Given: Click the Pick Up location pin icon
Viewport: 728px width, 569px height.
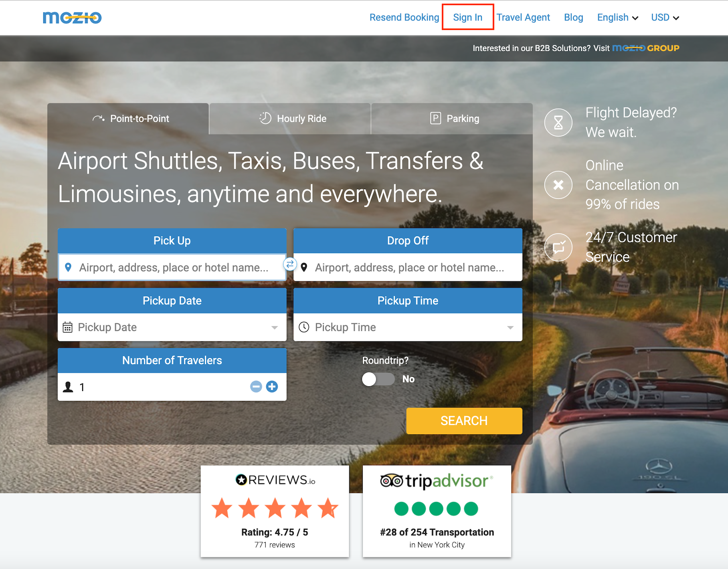Looking at the screenshot, I should pos(69,267).
